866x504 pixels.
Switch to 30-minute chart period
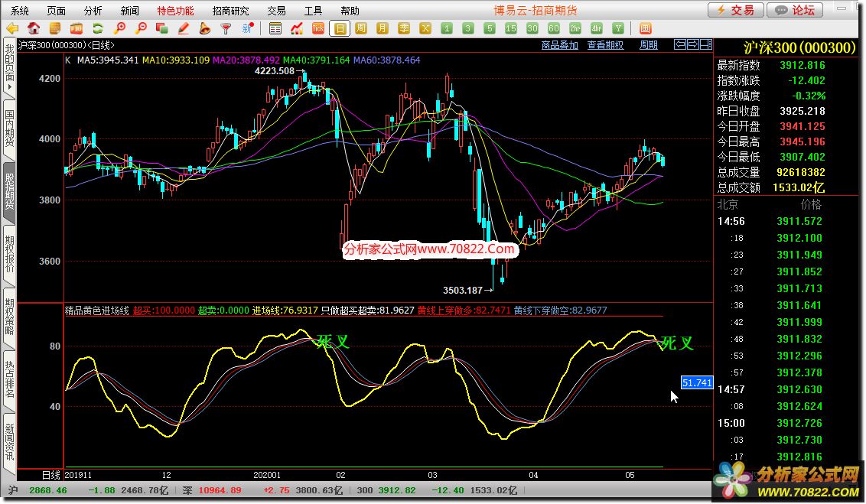tap(532, 28)
